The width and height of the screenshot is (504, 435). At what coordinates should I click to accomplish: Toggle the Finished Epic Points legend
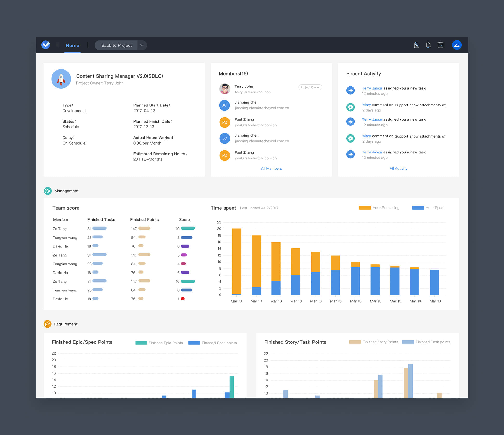(141, 343)
